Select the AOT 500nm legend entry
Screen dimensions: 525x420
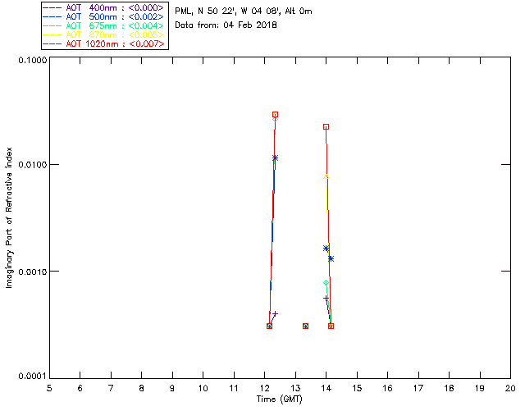point(104,16)
